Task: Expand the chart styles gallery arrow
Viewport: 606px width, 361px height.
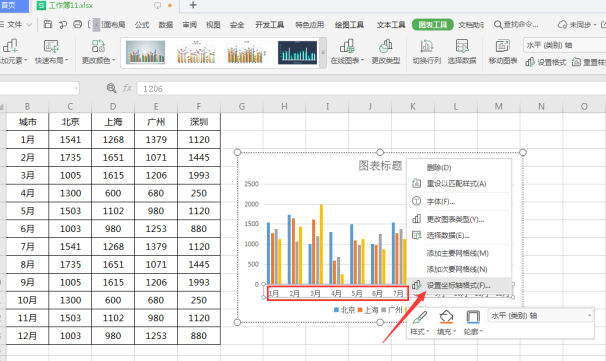Action: (323, 52)
